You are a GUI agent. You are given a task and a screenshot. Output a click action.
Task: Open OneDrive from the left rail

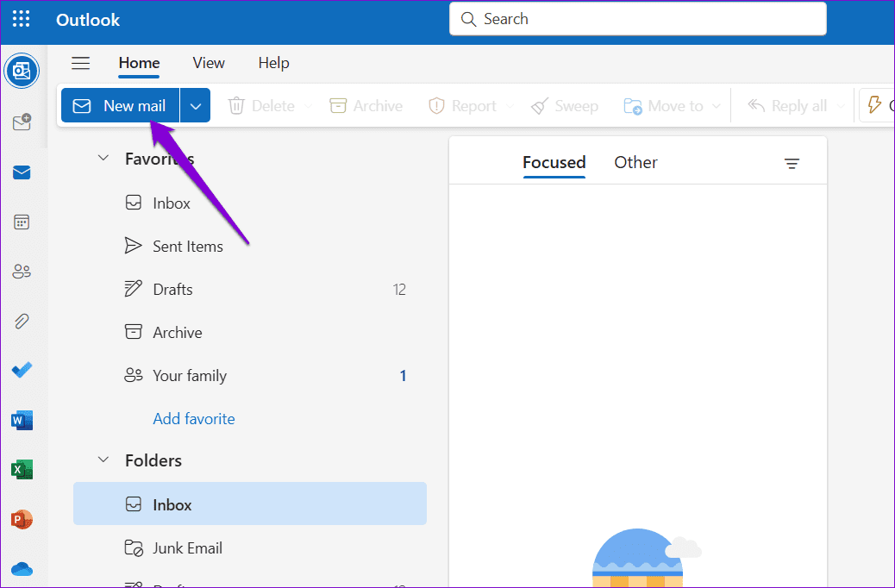click(22, 568)
